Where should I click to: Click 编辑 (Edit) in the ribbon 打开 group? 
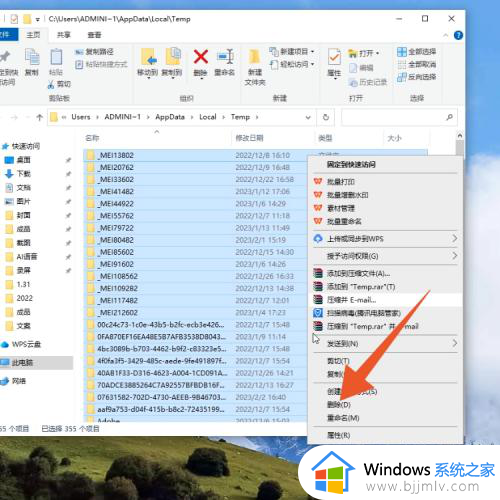[x=361, y=68]
